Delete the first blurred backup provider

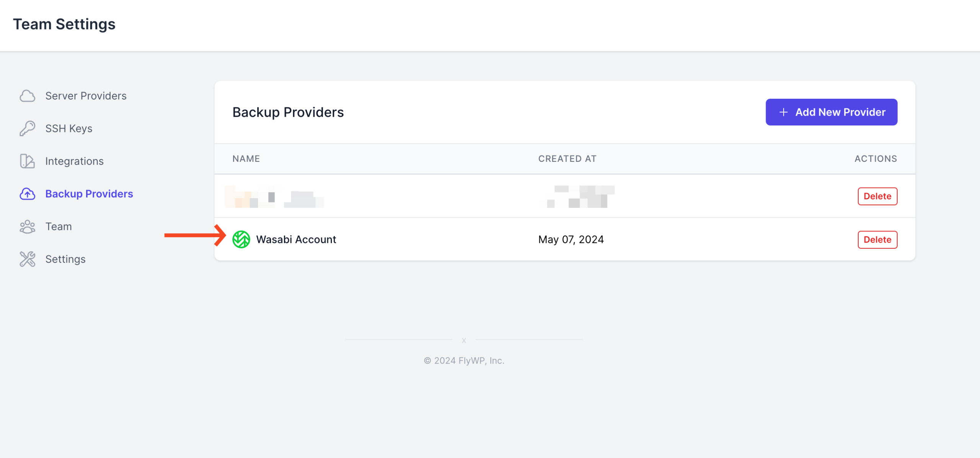point(877,196)
